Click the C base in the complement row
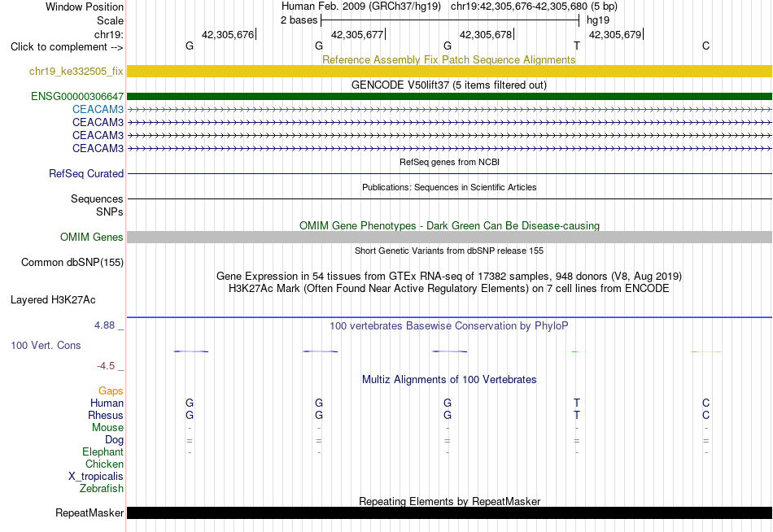Screen dimensions: 773x532 coord(706,46)
